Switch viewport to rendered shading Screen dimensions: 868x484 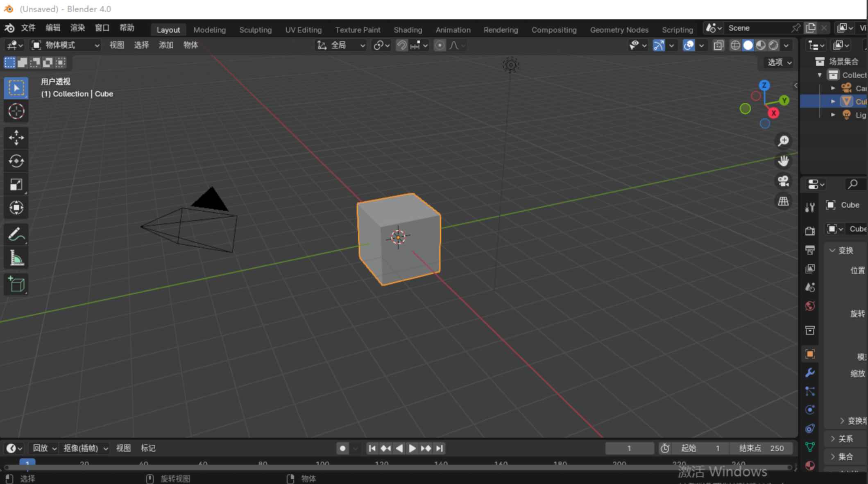(773, 45)
